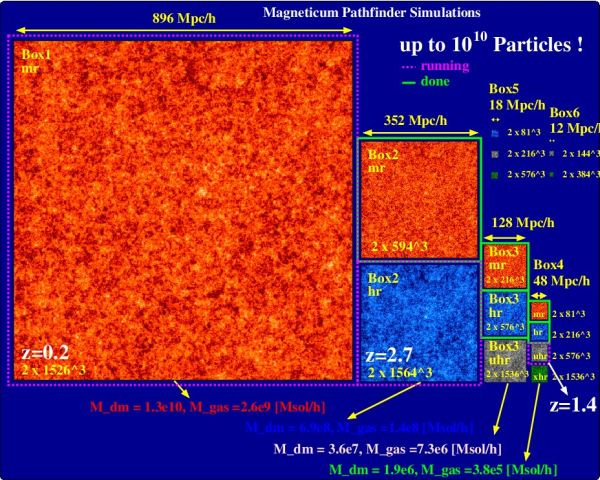600x480 pixels.
Task: Click the 896 Mpc/h width label
Action: pos(184,18)
